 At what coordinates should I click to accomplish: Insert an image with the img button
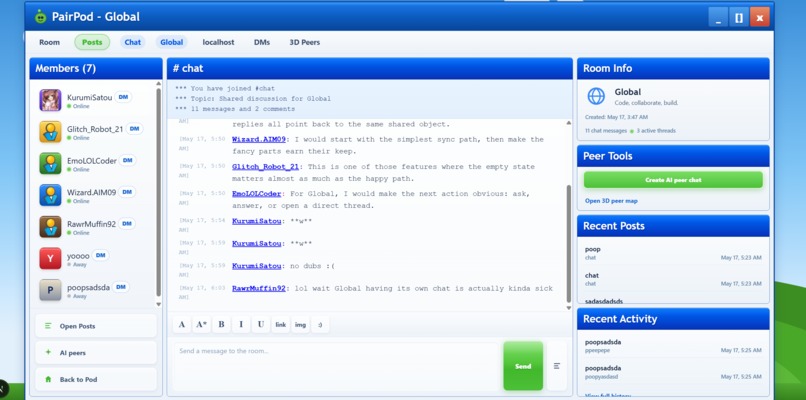click(x=300, y=324)
